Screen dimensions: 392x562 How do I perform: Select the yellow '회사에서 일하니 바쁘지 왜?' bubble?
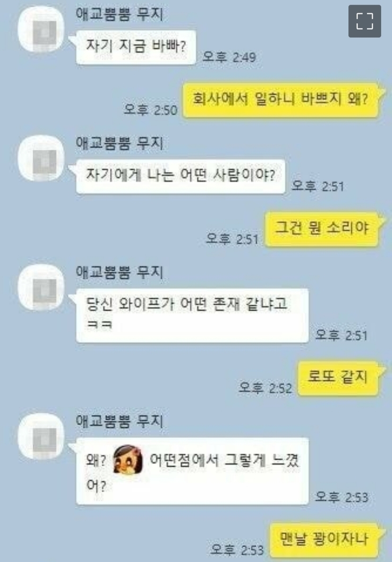(281, 100)
